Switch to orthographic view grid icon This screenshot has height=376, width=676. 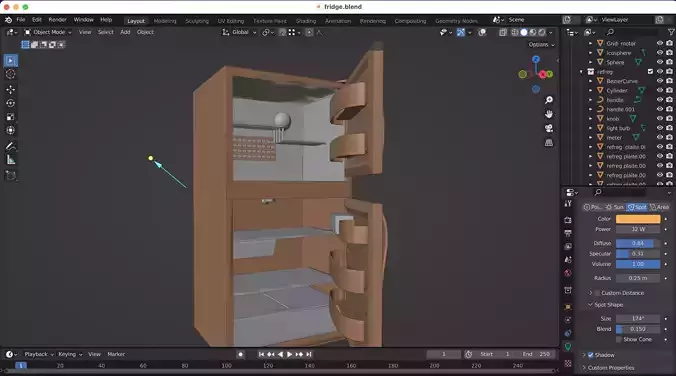549,143
